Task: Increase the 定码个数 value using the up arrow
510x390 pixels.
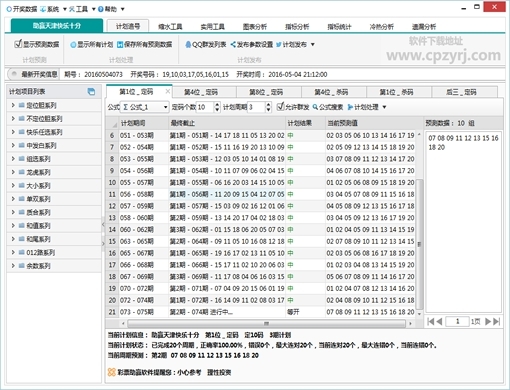Action: [217, 104]
